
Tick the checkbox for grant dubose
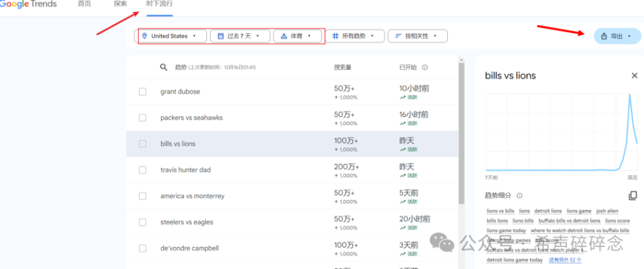143,92
